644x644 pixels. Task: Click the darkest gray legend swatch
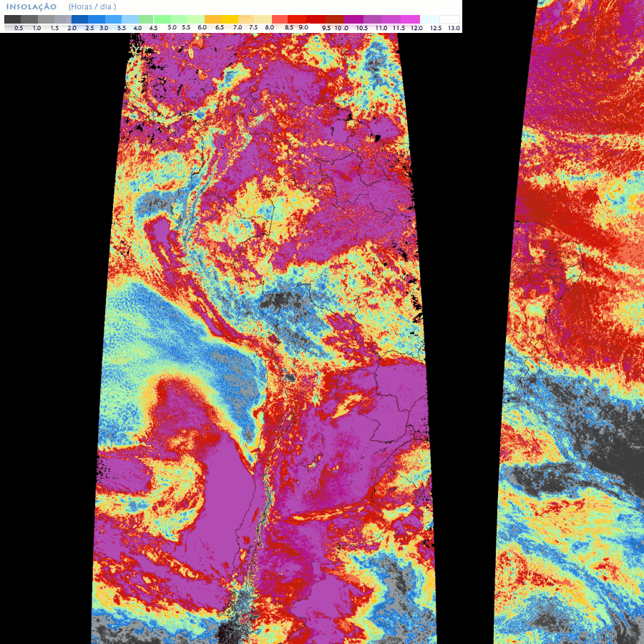[x=12, y=19]
